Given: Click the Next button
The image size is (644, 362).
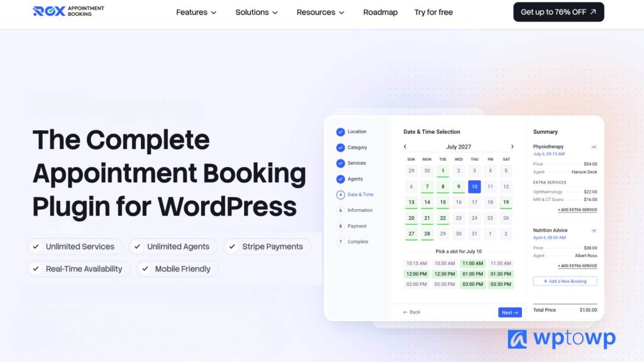Looking at the screenshot, I should [510, 312].
